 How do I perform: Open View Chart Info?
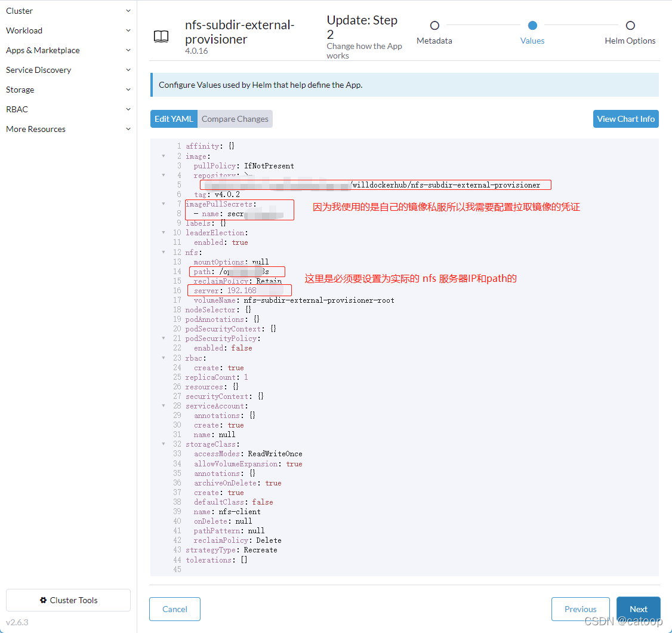[x=625, y=119]
